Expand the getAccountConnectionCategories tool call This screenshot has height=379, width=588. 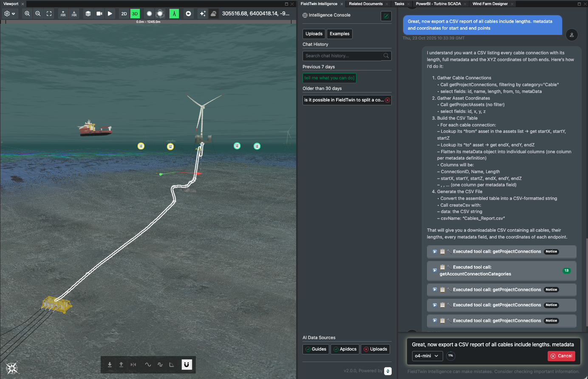435,270
